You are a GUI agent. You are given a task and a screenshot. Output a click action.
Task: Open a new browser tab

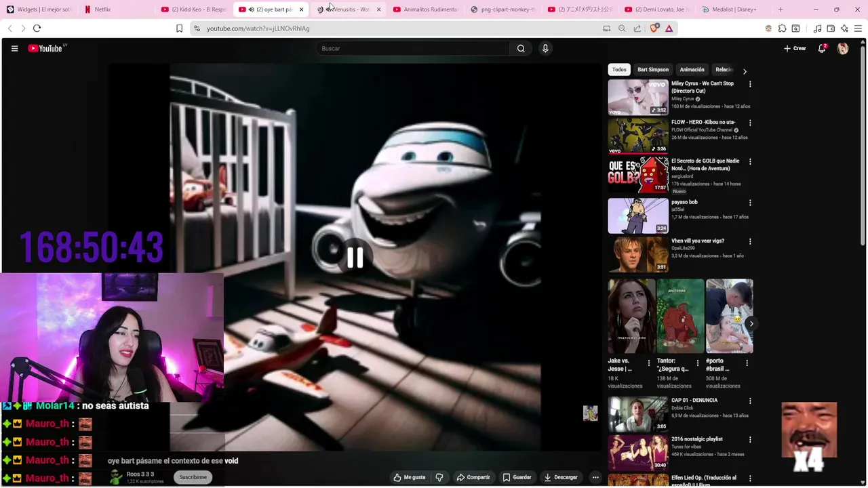(781, 9)
